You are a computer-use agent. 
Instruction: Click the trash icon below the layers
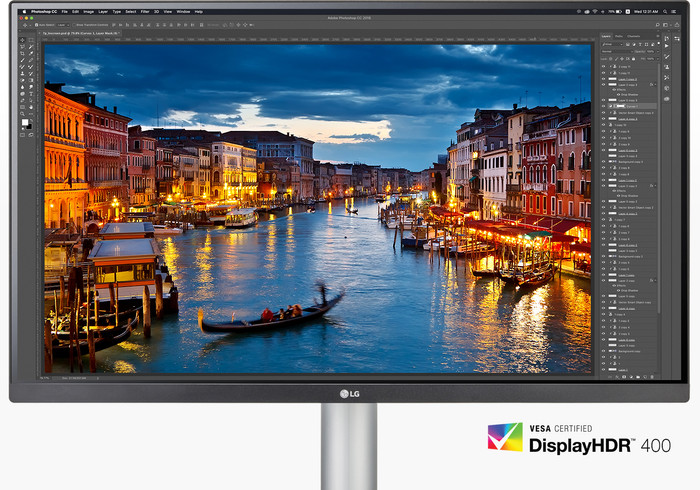pyautogui.click(x=652, y=377)
